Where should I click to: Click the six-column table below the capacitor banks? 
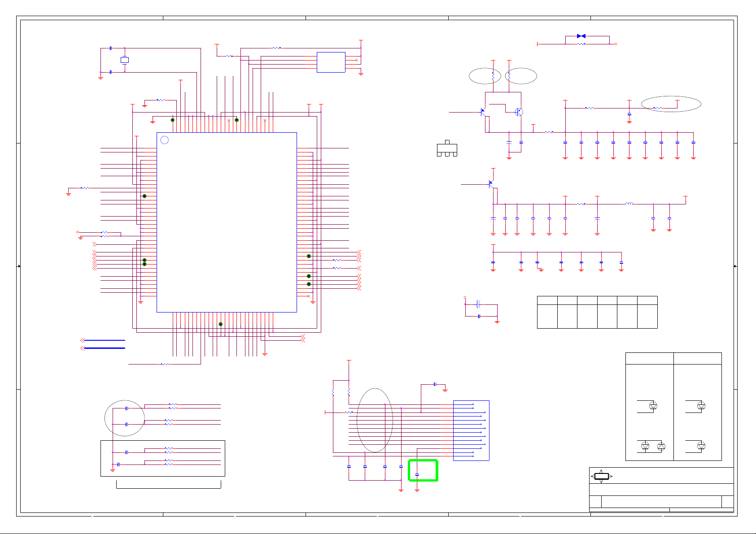(597, 312)
